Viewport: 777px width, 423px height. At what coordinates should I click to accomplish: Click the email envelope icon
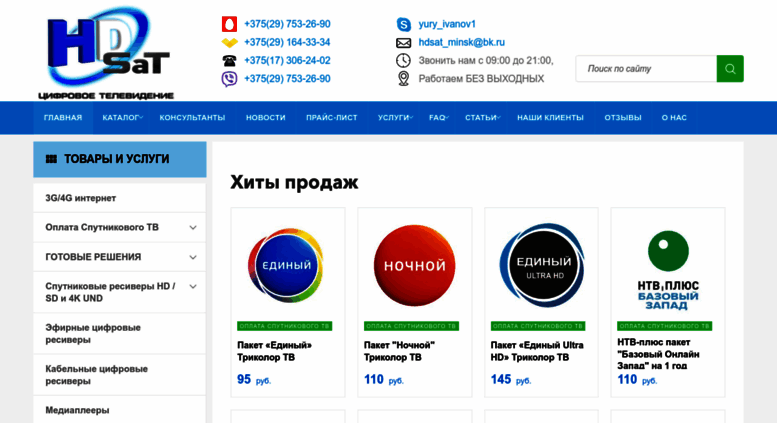click(x=403, y=43)
